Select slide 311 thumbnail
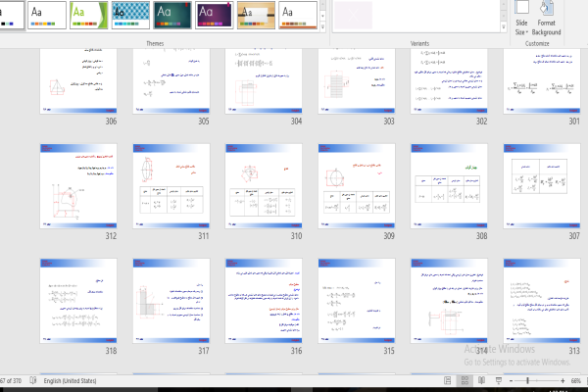This screenshot has height=392, width=588. click(171, 186)
